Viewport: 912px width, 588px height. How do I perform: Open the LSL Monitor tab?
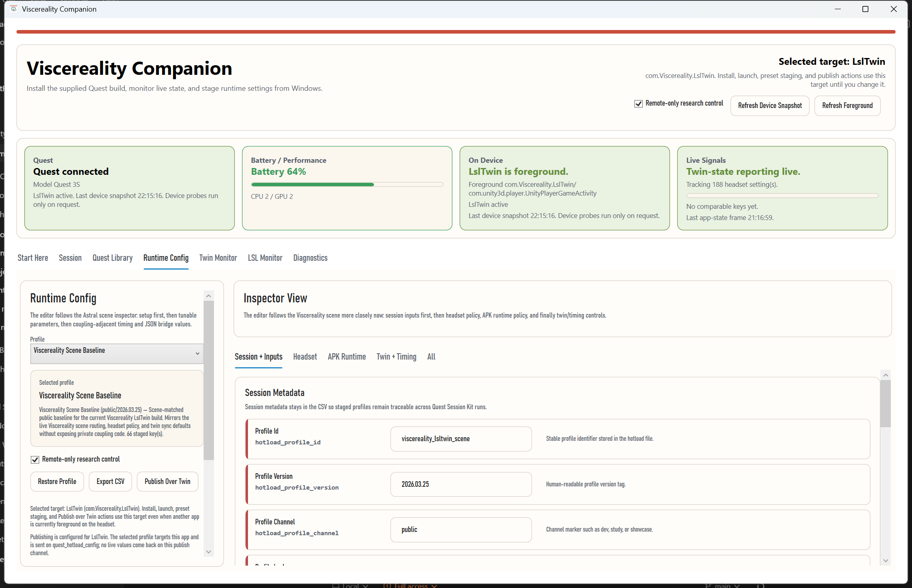pyautogui.click(x=265, y=258)
